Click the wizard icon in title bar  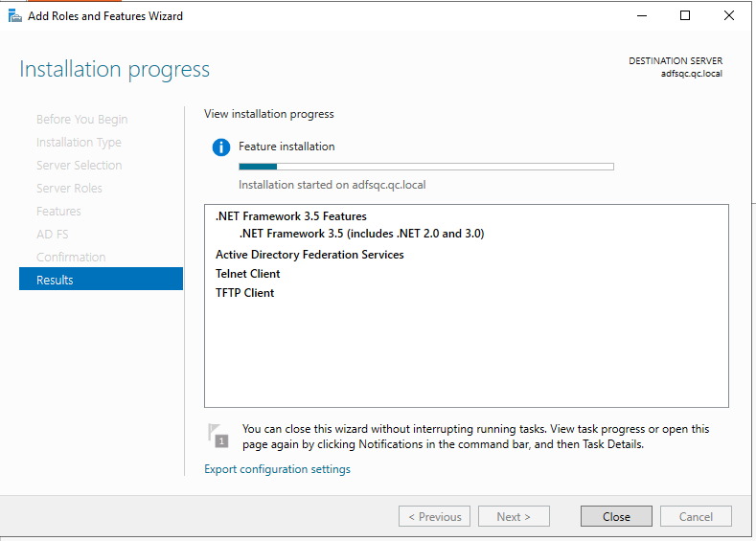tap(14, 15)
